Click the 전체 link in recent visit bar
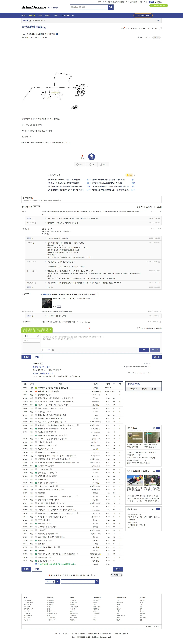This screenshot has height=644, width=183. (159, 20)
